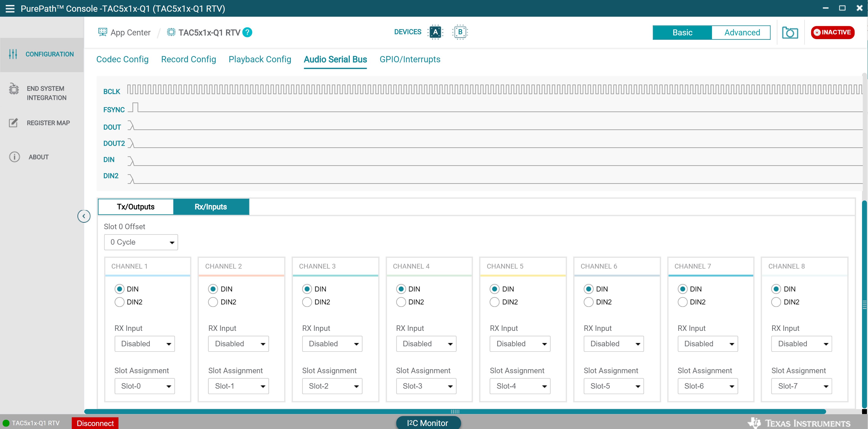Click the Texas Instruments logo
The image size is (868, 429).
(798, 423)
